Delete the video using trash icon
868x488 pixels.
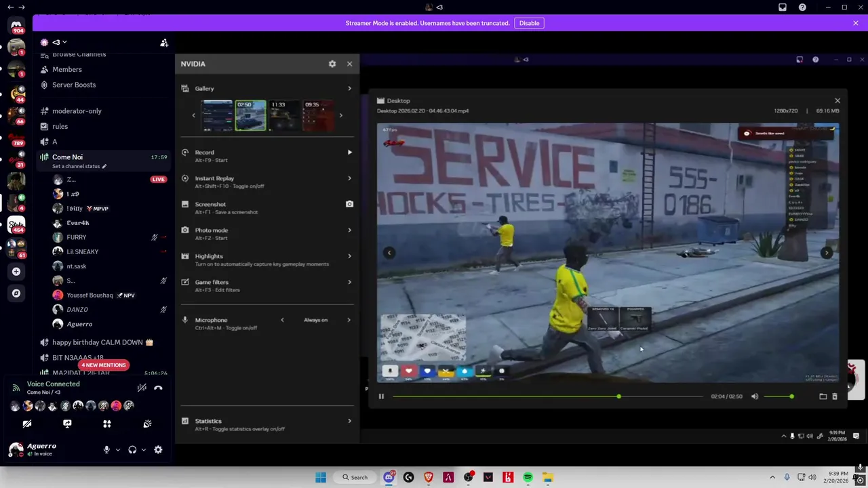(835, 396)
